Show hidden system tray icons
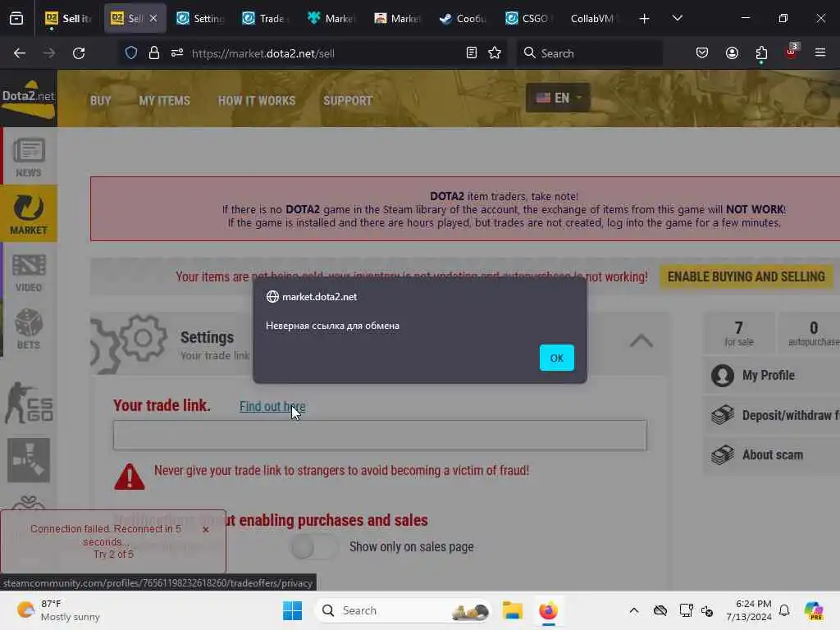This screenshot has width=840, height=630. coord(634,610)
